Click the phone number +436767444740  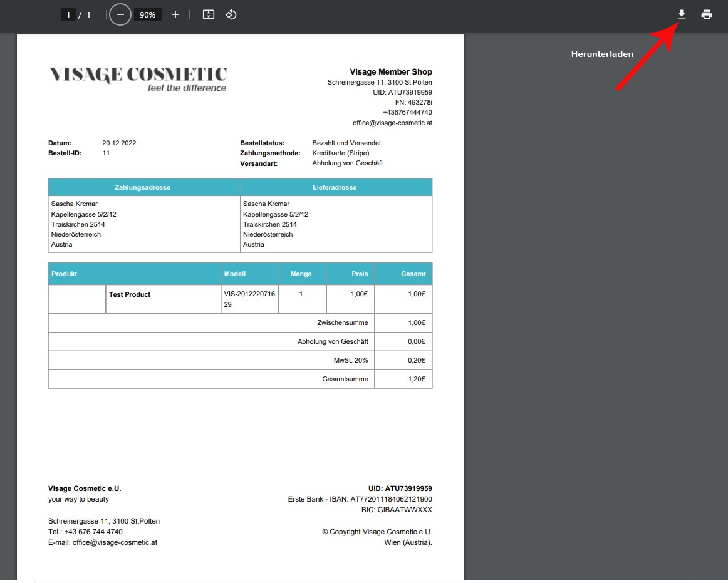point(407,113)
